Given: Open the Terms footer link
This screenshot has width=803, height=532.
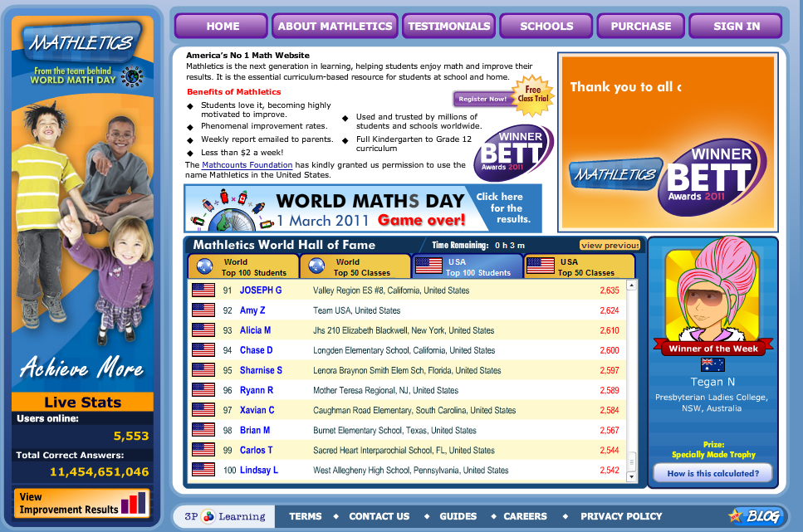Looking at the screenshot, I should pos(306,516).
